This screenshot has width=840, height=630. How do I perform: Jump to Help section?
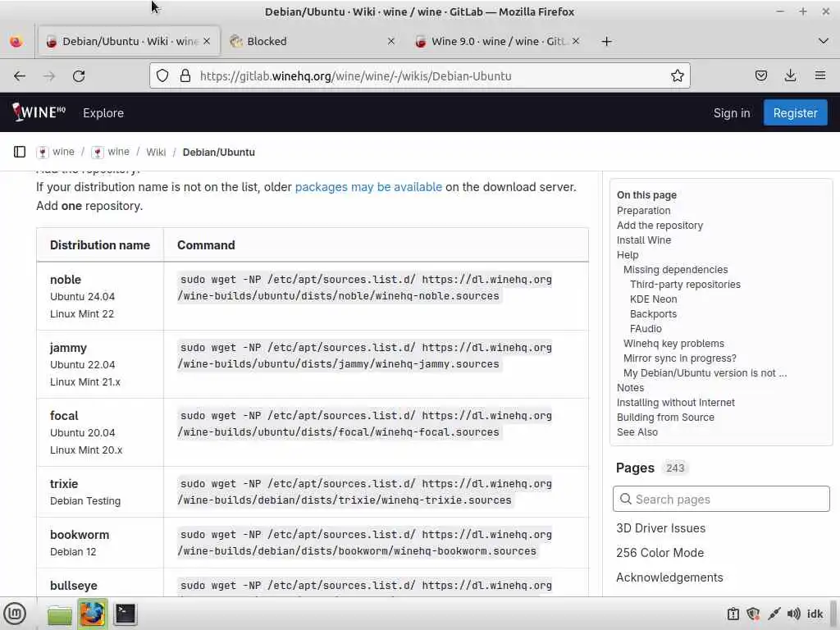click(628, 255)
